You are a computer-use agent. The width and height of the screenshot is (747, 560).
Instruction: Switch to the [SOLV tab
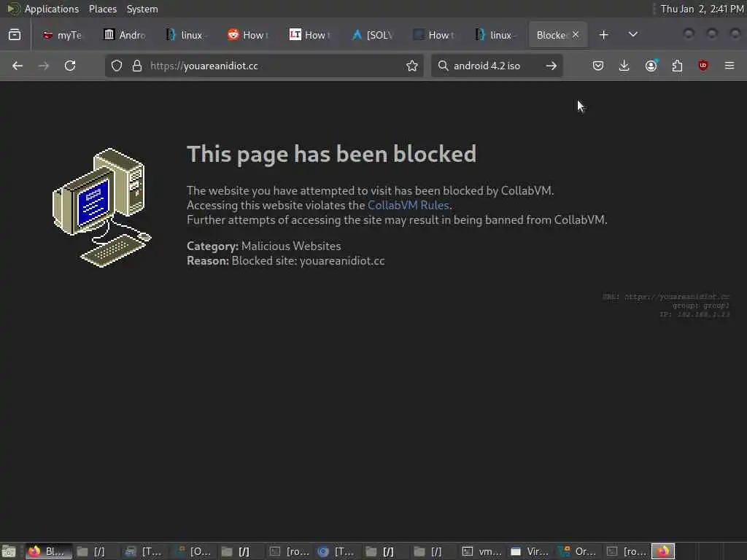pos(371,35)
